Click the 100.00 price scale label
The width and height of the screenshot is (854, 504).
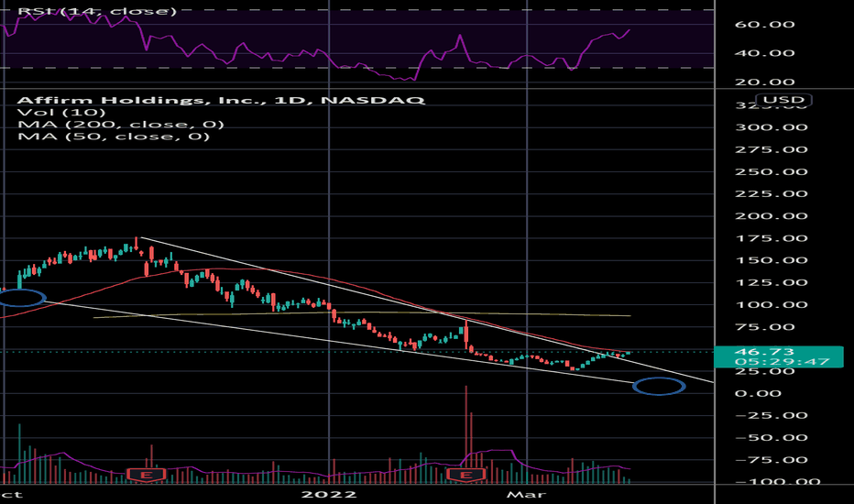(772, 304)
